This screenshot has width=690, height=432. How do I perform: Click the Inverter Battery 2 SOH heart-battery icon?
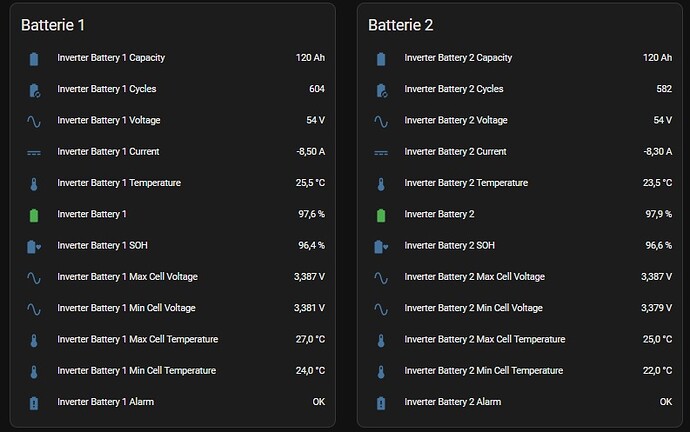[381, 247]
